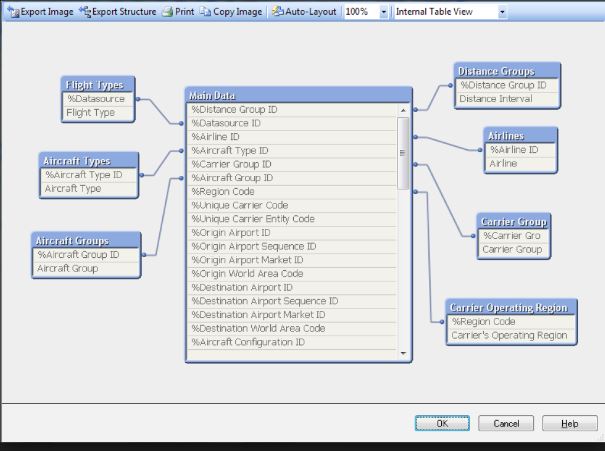Click %Destination Airport Market ID field

tap(292, 315)
